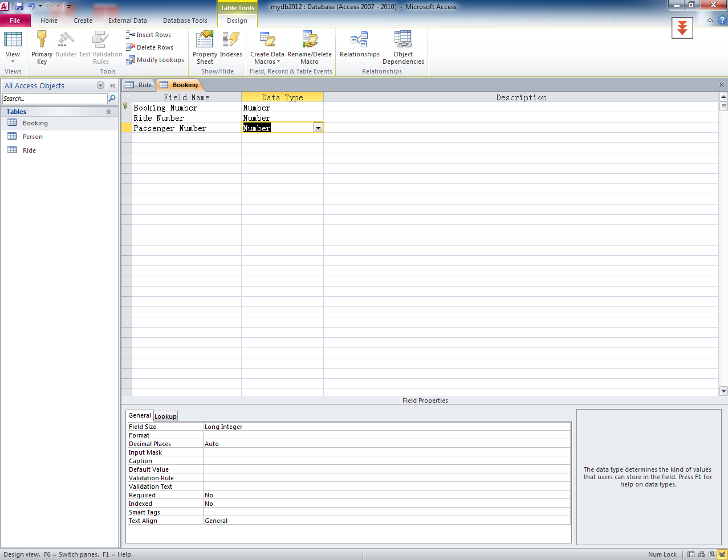The image size is (728, 560).
Task: Click the Help question mark button
Action: [x=723, y=20]
